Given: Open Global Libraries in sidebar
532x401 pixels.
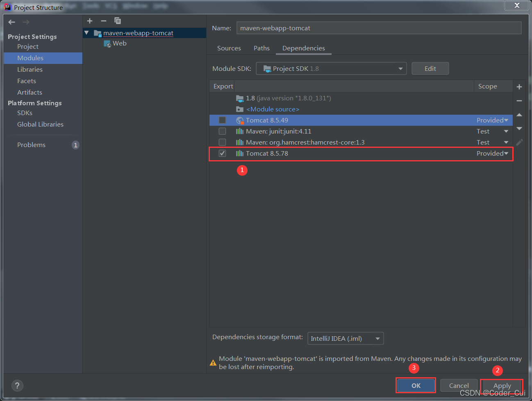Looking at the screenshot, I should click(40, 125).
